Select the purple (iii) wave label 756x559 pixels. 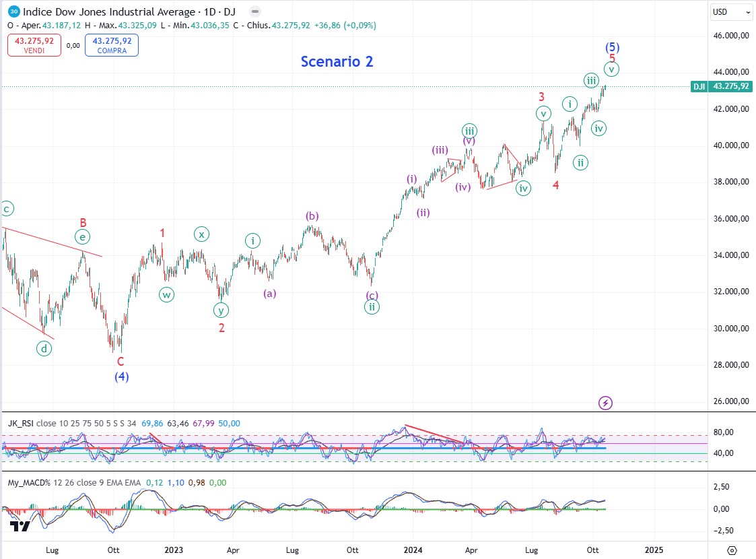440,150
